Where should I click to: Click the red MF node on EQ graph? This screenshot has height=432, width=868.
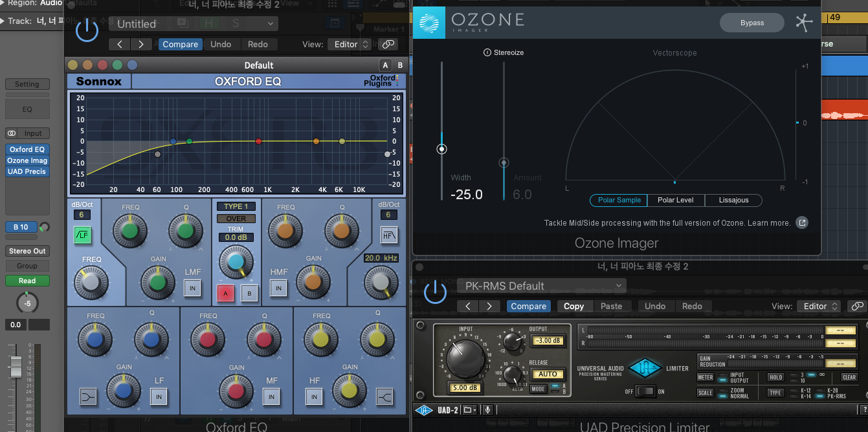tap(258, 141)
